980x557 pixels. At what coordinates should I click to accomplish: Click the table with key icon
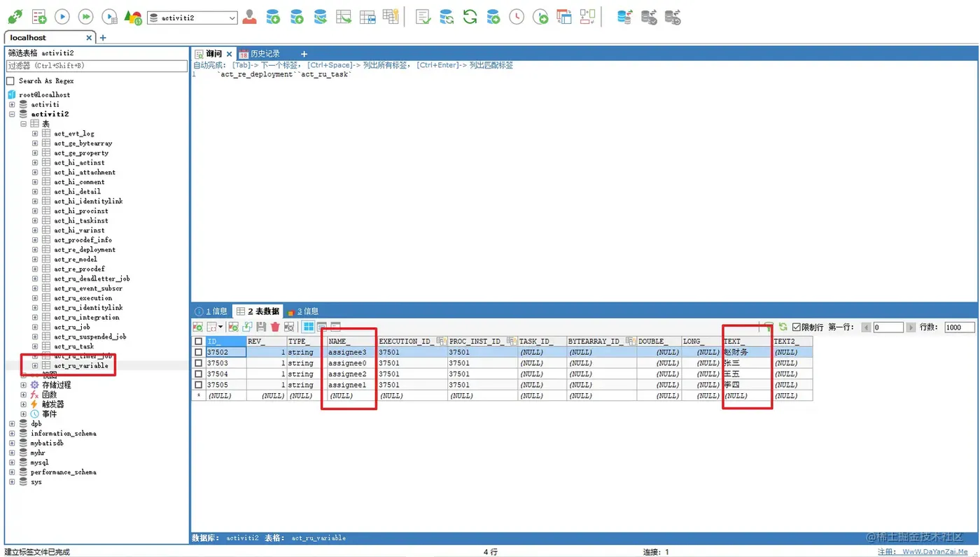391,17
